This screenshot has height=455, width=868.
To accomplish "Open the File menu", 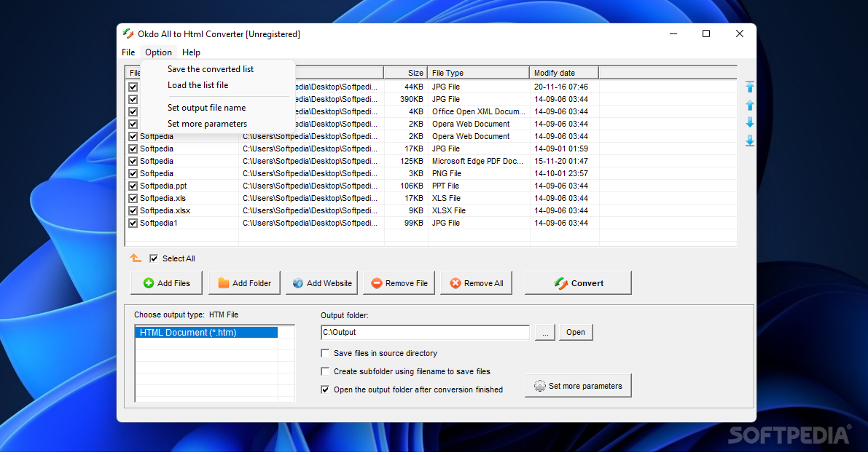I will click(x=128, y=52).
